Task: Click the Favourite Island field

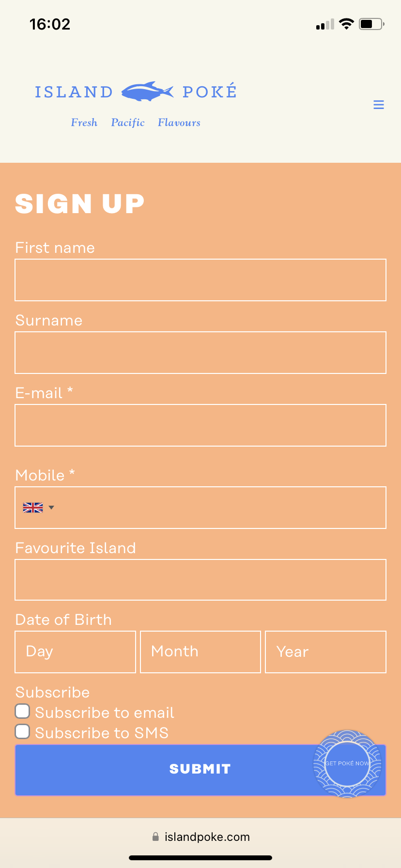Action: point(200,580)
